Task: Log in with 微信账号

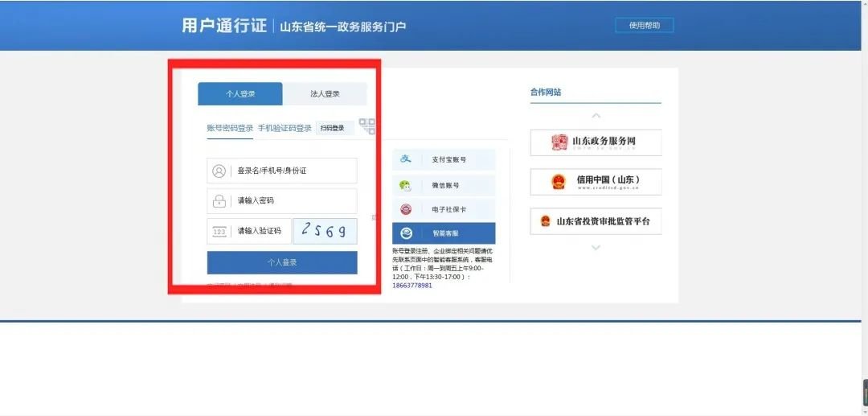Action: point(444,186)
